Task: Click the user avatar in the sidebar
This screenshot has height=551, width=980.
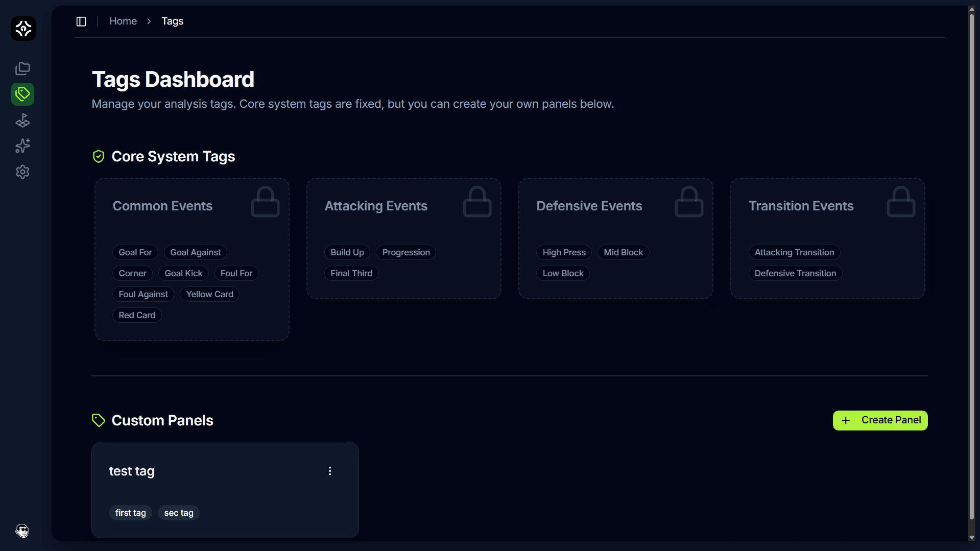Action: click(22, 531)
